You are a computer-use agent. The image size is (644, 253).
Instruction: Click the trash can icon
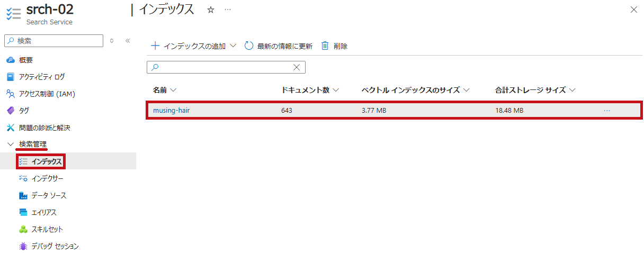tap(325, 46)
